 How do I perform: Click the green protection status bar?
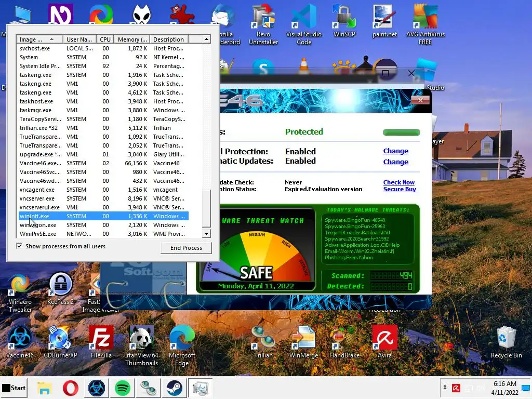[402, 132]
